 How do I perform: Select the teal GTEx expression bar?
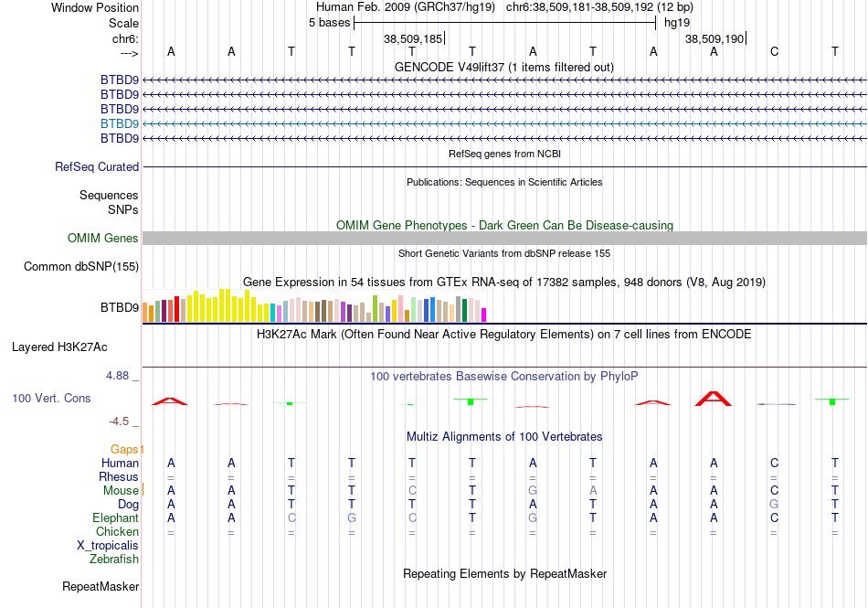(272, 313)
